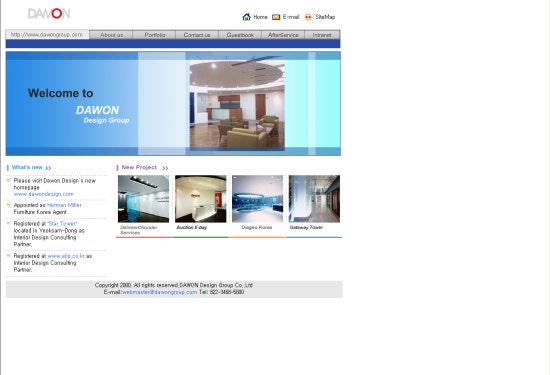Click the webmaster@dawongroup.com email link
This screenshot has width=550, height=375.
pos(159,292)
